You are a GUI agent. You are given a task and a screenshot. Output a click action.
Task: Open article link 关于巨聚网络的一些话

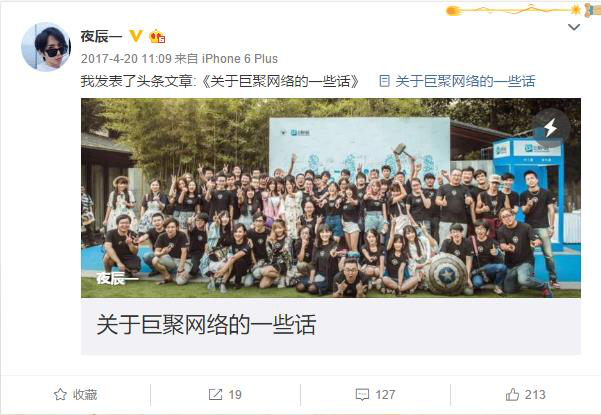tap(465, 81)
